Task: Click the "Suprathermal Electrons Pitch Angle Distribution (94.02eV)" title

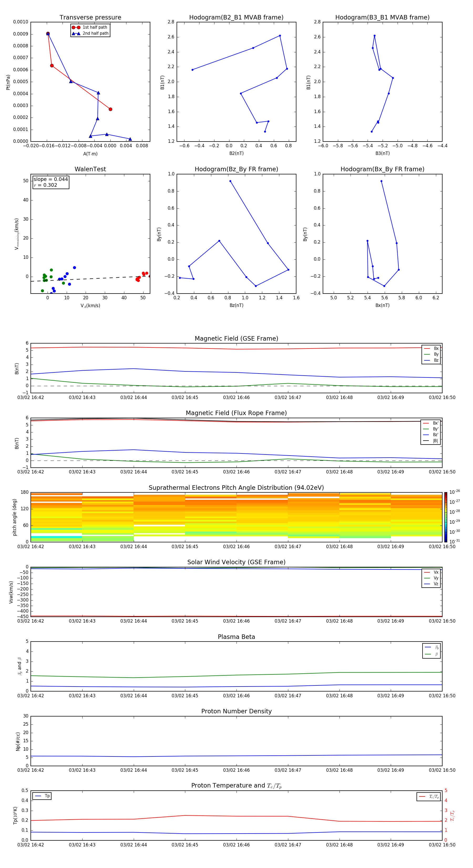Action: (x=236, y=488)
